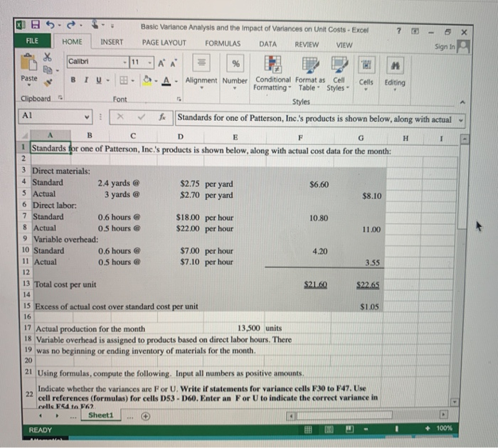The image size is (498, 448).
Task: Open the Fill Color dropdown arrow
Action: [156, 81]
